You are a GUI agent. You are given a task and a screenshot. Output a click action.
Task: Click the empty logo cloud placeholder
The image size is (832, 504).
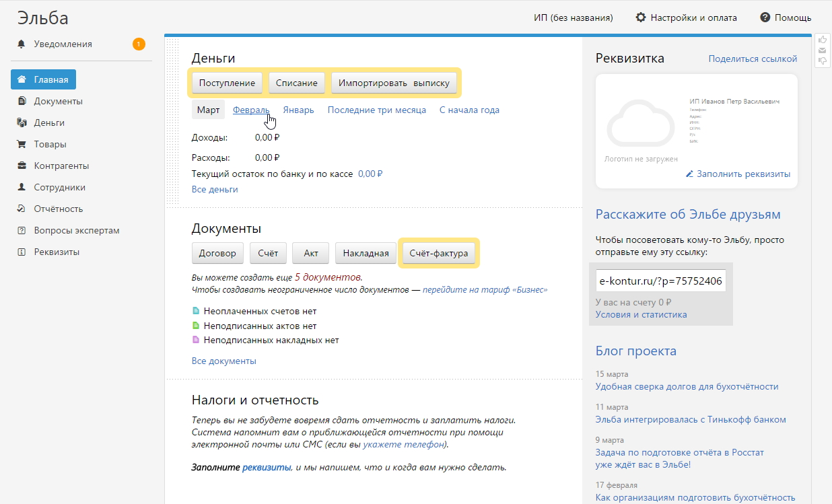(640, 124)
